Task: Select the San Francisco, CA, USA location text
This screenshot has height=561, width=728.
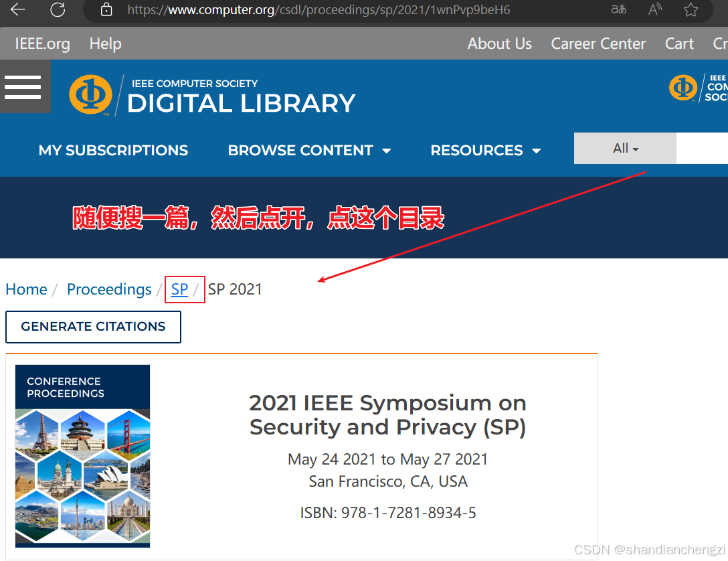Action: (388, 481)
